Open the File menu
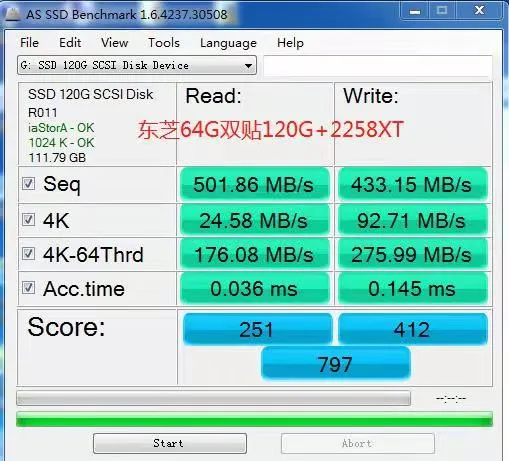 29,43
